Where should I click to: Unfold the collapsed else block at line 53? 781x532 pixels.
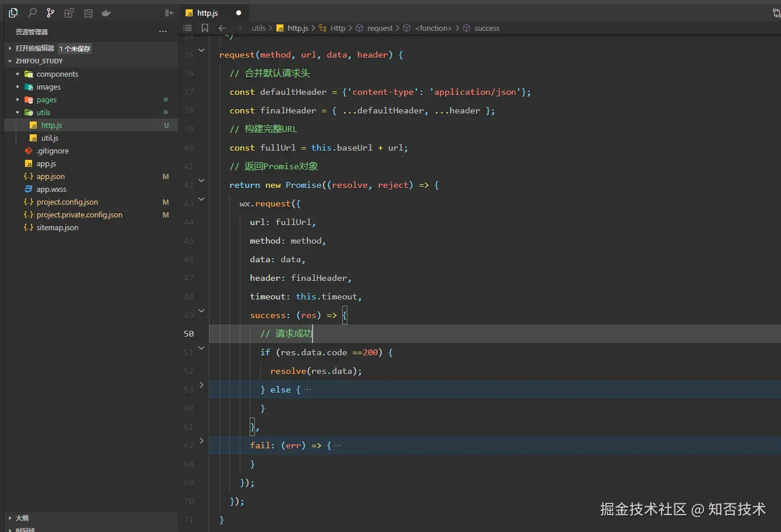tap(202, 385)
